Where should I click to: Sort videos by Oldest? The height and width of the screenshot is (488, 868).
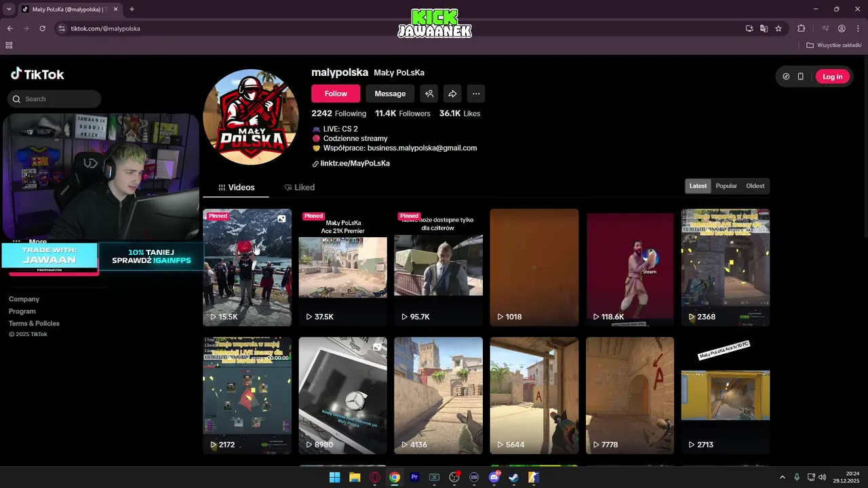click(755, 186)
